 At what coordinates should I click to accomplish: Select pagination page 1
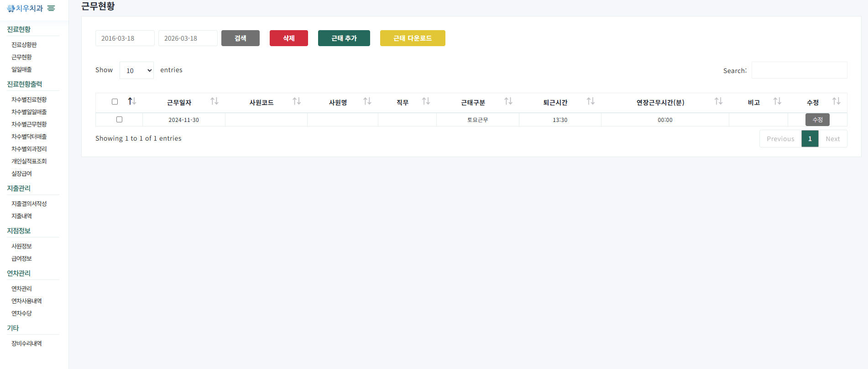(810, 139)
